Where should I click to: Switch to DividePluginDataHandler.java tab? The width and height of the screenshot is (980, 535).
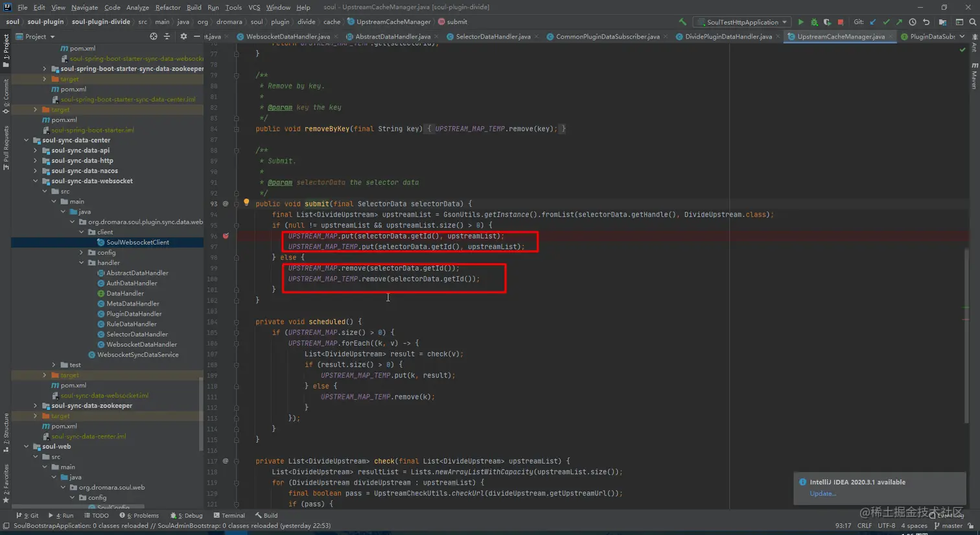tap(729, 37)
